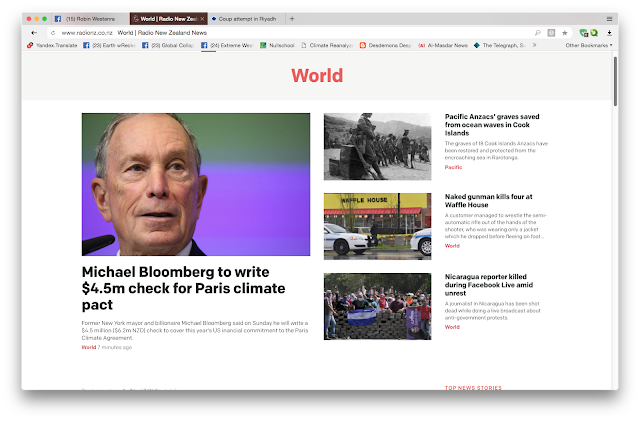Close the World | Radio New Zealand tab
The width and height of the screenshot is (640, 421).
202,19
